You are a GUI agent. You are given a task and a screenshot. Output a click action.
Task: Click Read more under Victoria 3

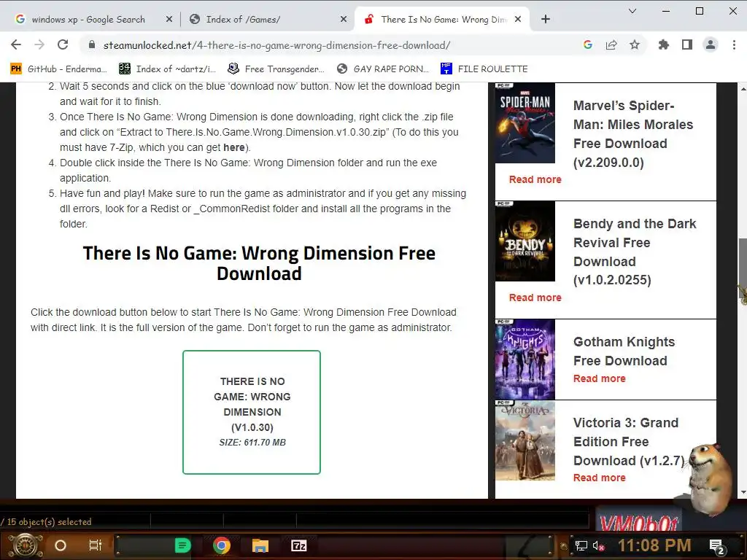pyautogui.click(x=600, y=478)
